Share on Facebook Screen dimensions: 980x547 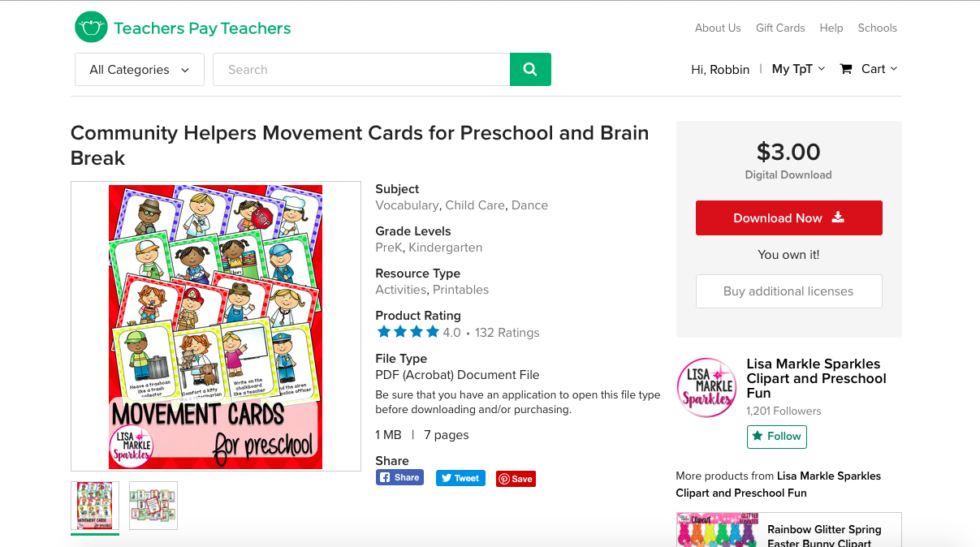click(399, 477)
